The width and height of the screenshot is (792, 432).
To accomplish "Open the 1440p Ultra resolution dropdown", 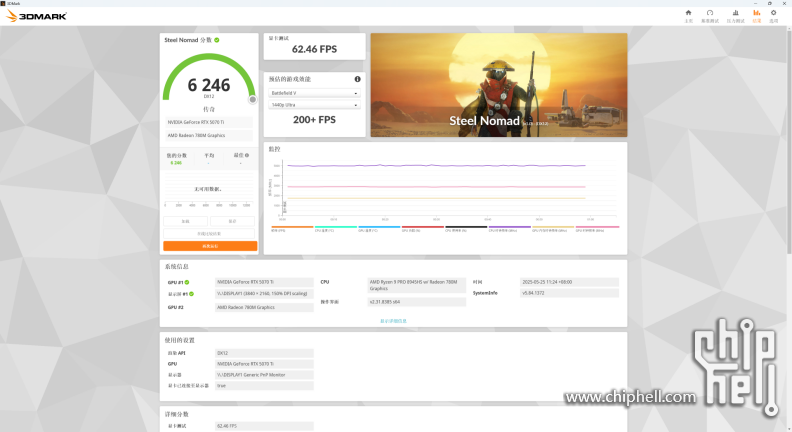I will [x=314, y=105].
